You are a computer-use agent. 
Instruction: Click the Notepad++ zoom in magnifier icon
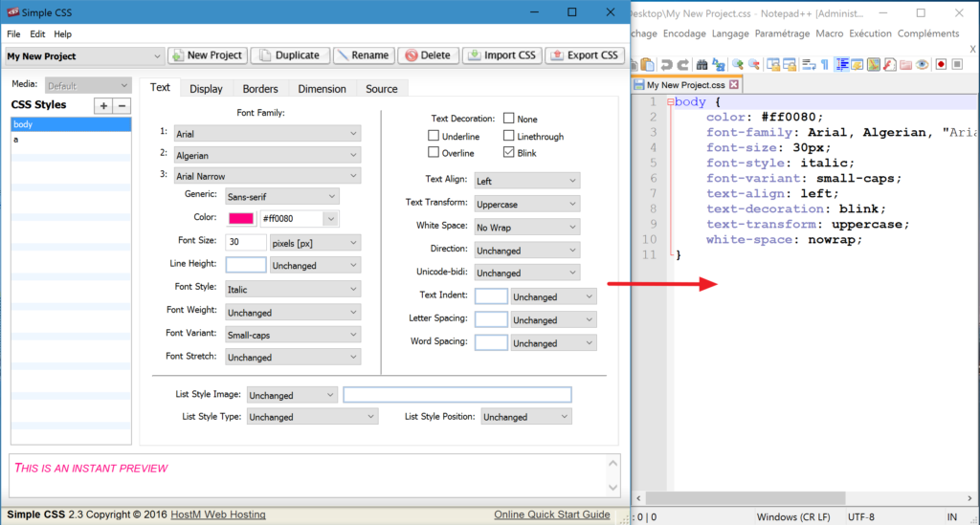(x=738, y=64)
